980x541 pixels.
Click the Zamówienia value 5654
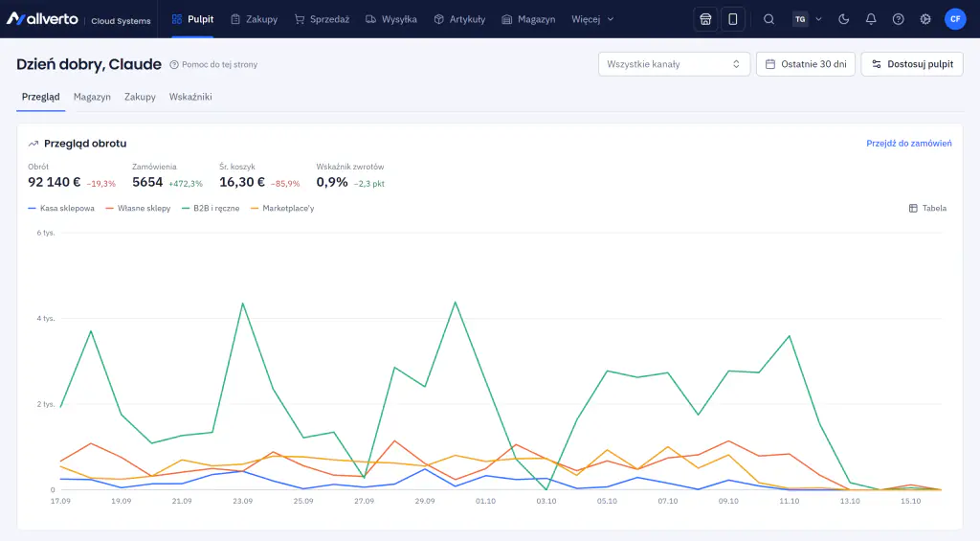click(147, 182)
